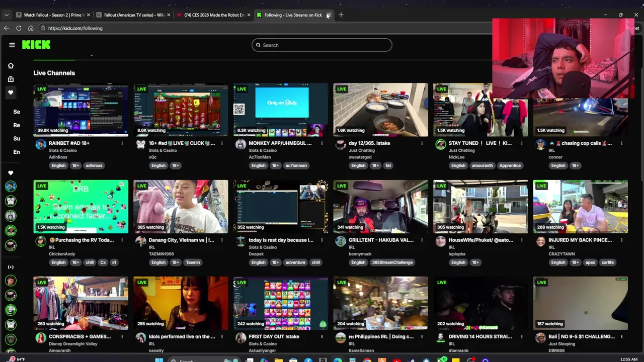Open a new browser tab with plus
Screen dimensions: 644x362
click(341, 15)
